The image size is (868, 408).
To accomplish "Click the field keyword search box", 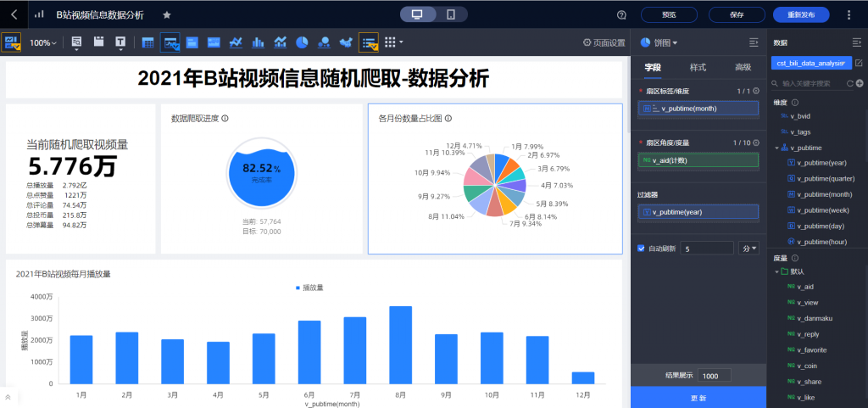I will pyautogui.click(x=809, y=84).
